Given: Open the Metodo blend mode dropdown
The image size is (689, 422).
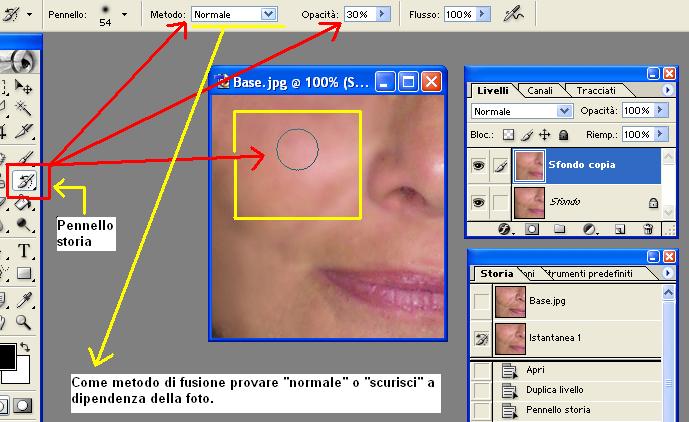Looking at the screenshot, I should (x=267, y=15).
